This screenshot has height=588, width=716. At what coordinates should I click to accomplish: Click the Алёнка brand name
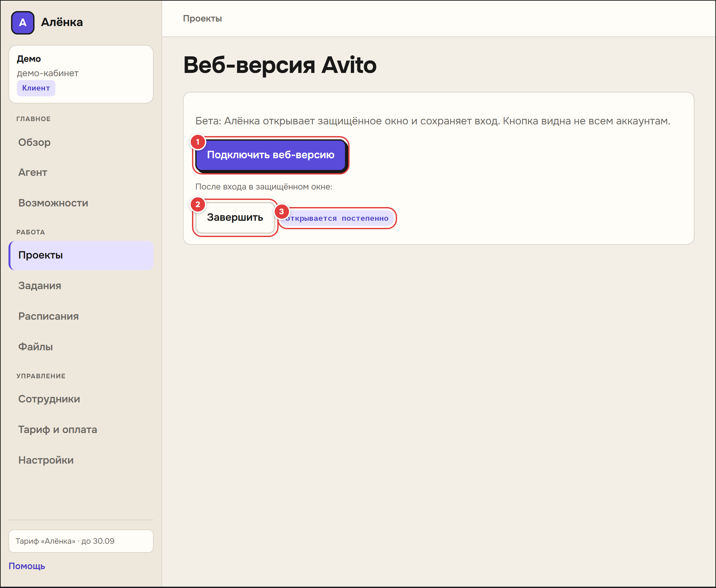coord(62,22)
